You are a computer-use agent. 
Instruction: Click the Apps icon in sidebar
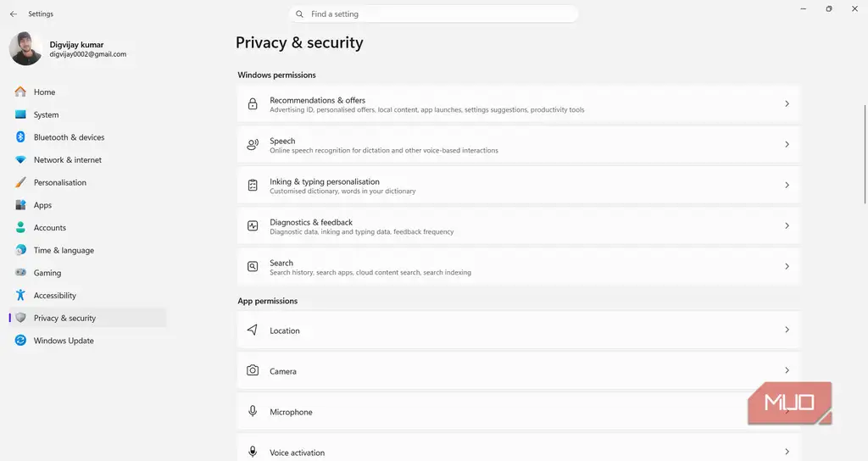(20, 205)
